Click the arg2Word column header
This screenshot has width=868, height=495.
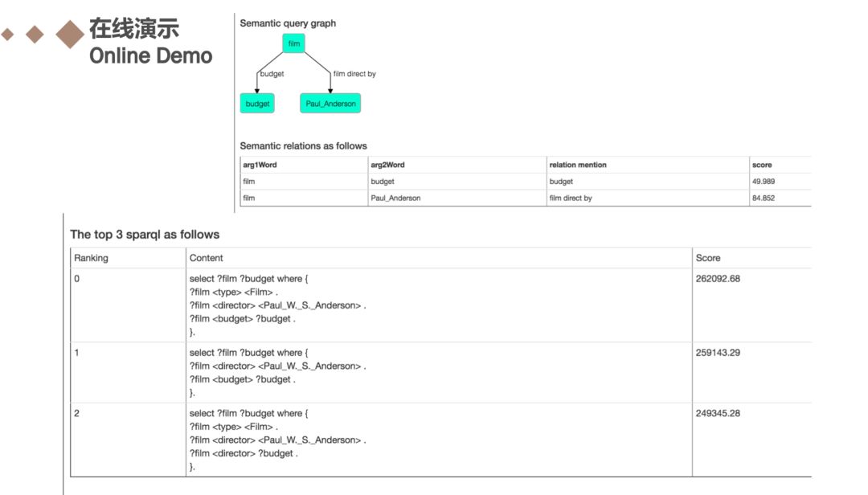point(387,165)
